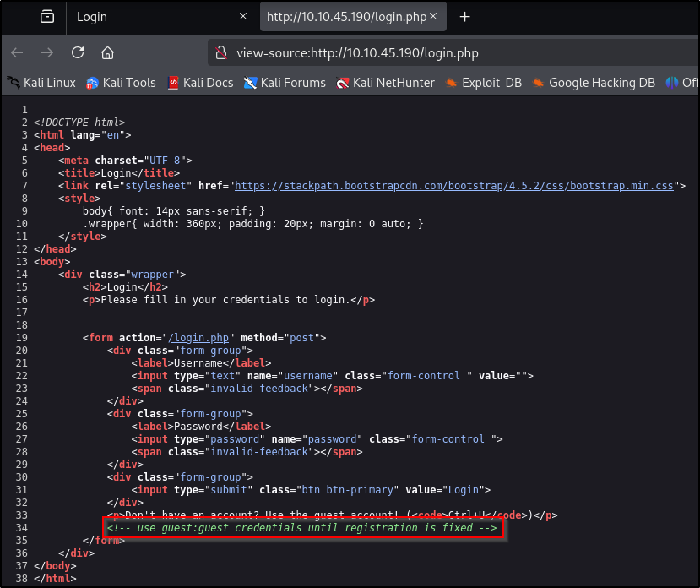This screenshot has height=588, width=700.
Task: Open the Kali Tools bookmark
Action: click(x=122, y=82)
